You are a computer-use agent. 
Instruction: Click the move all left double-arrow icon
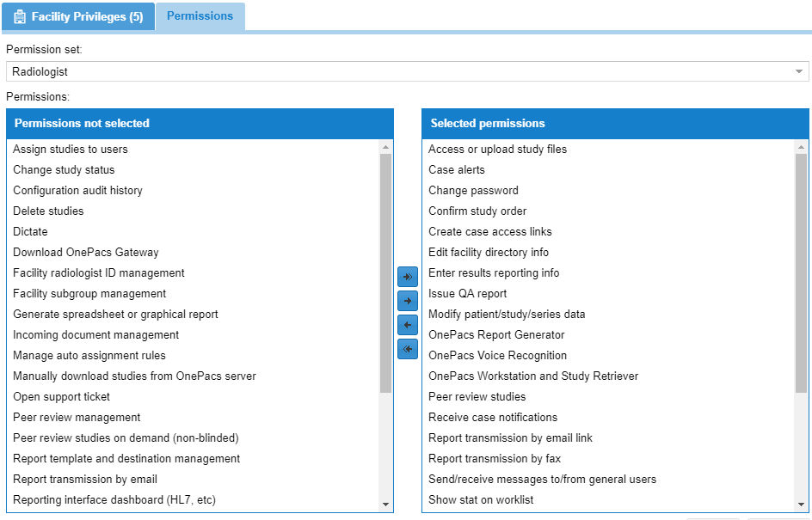(408, 349)
